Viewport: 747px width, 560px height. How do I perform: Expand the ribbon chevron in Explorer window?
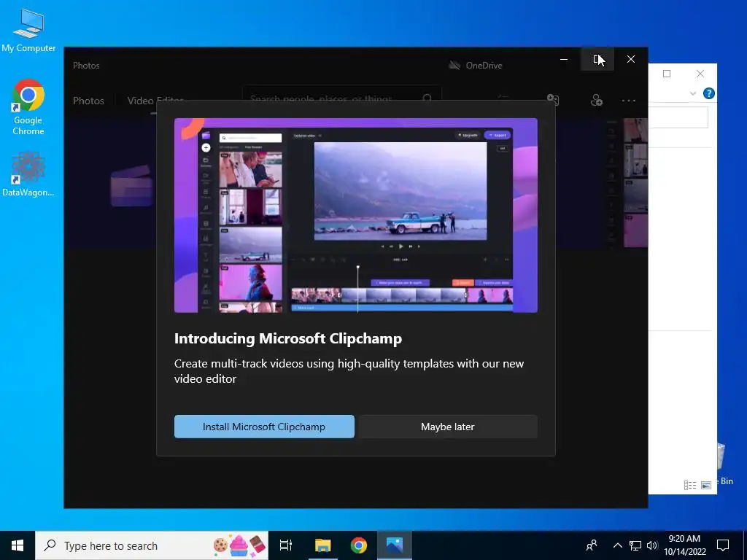point(693,93)
